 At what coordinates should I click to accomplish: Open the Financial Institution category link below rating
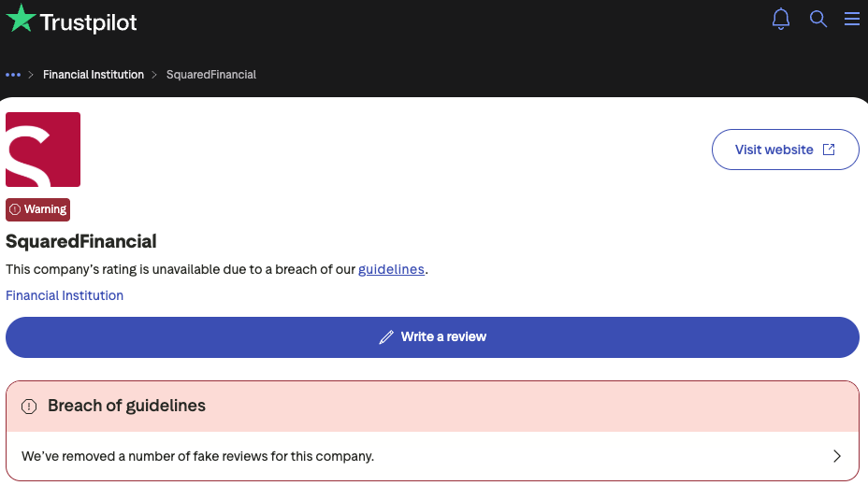coord(65,295)
